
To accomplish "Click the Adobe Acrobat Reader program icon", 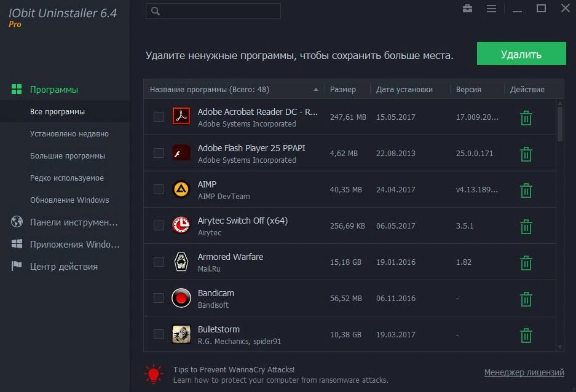I will (181, 116).
